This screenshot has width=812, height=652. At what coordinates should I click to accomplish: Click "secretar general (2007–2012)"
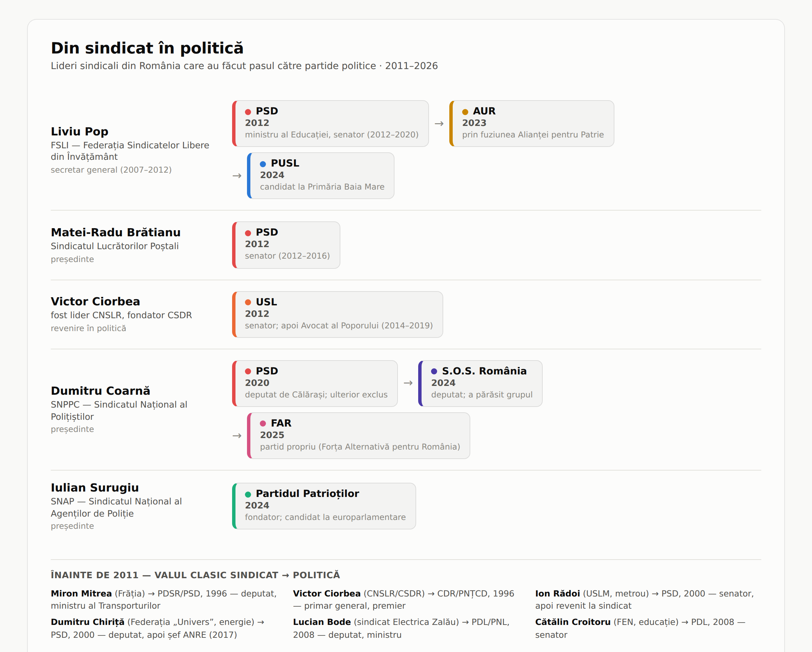(111, 170)
